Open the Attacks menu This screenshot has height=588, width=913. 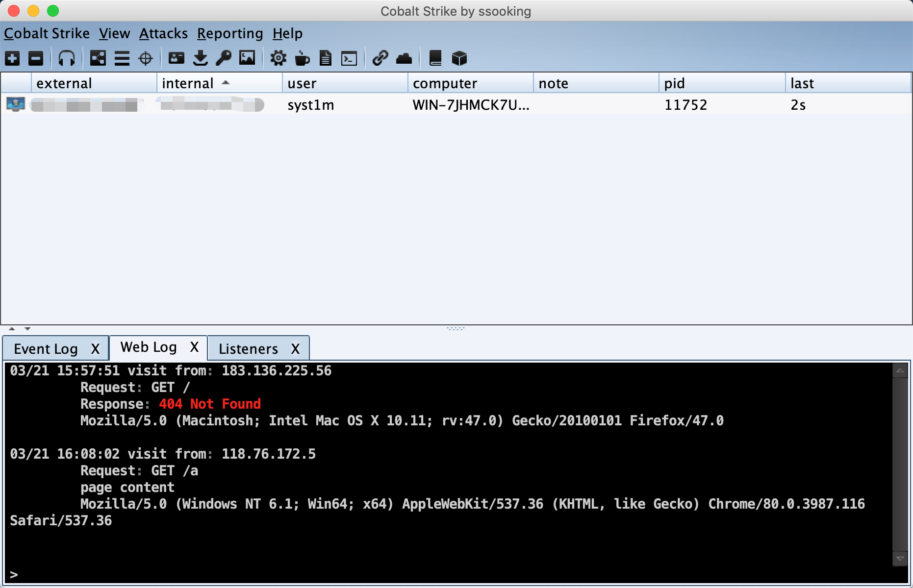[x=163, y=33]
